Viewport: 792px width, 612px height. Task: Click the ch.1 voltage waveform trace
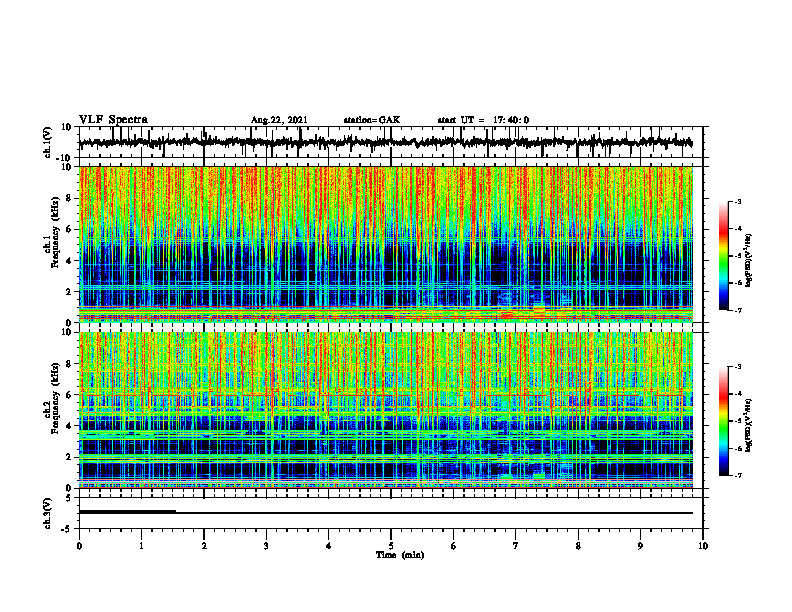386,143
